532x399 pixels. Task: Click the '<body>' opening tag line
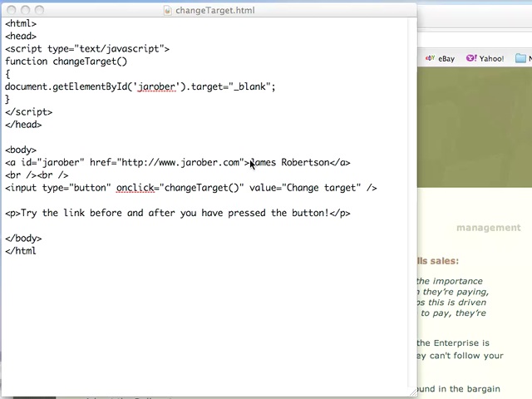(21, 150)
